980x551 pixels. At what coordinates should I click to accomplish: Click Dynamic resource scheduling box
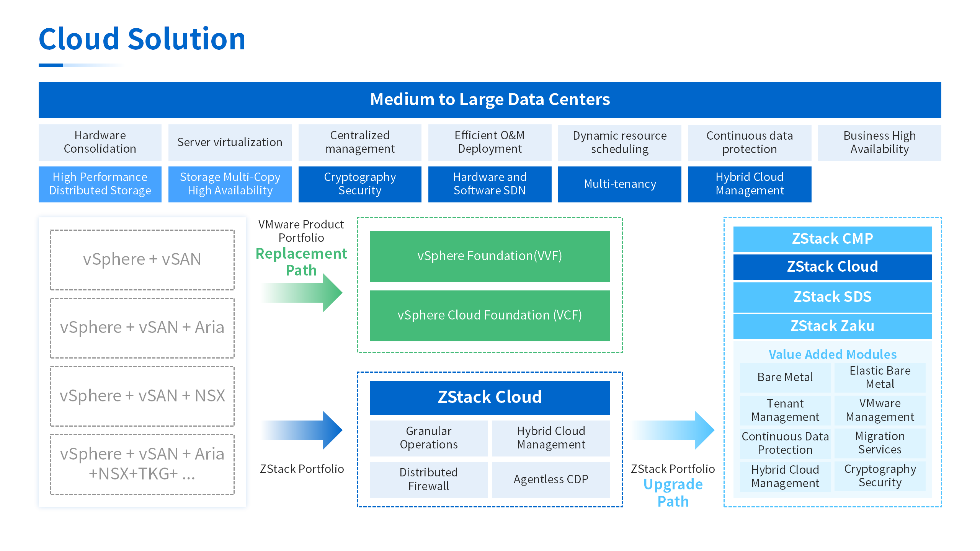(x=619, y=142)
